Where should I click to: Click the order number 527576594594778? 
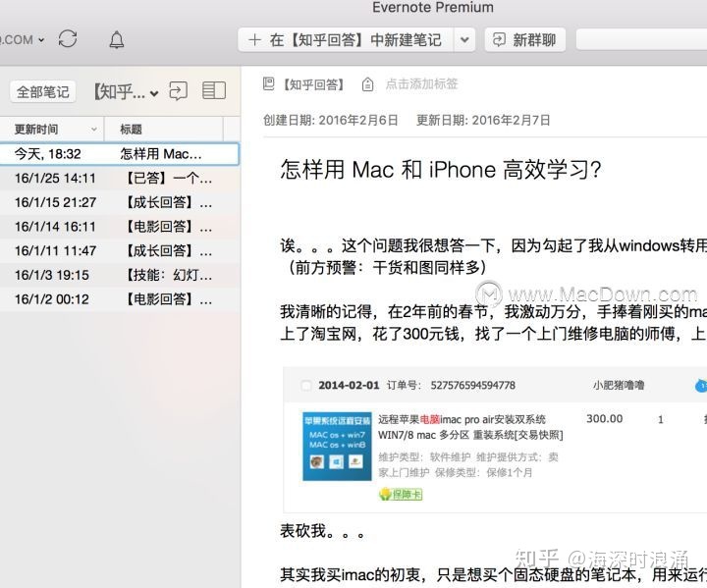point(472,386)
